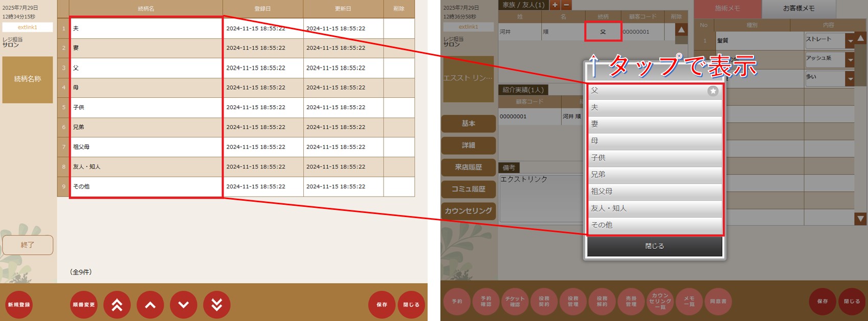868x321 pixels.
Task: Select row 1 夫 in relationship table
Action: click(x=236, y=29)
